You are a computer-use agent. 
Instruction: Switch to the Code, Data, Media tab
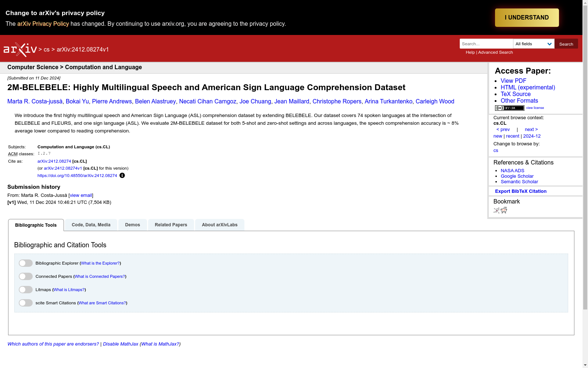coord(91,224)
